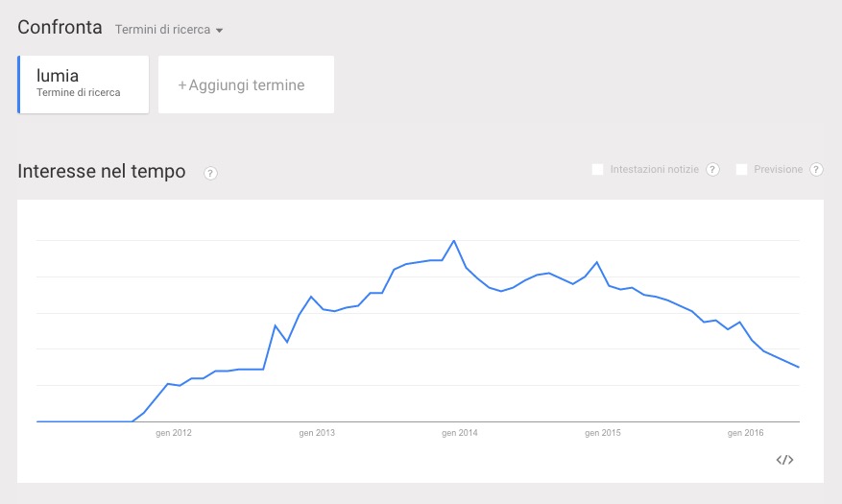Click the "Interesse nel tempo" section title
The height and width of the screenshot is (504, 842).
(x=102, y=172)
